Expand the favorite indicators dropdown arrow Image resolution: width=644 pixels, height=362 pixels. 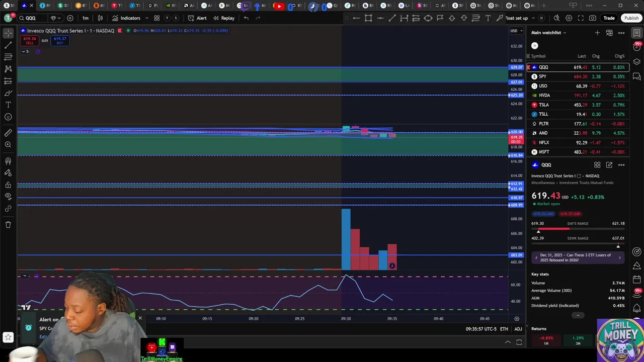(x=147, y=18)
